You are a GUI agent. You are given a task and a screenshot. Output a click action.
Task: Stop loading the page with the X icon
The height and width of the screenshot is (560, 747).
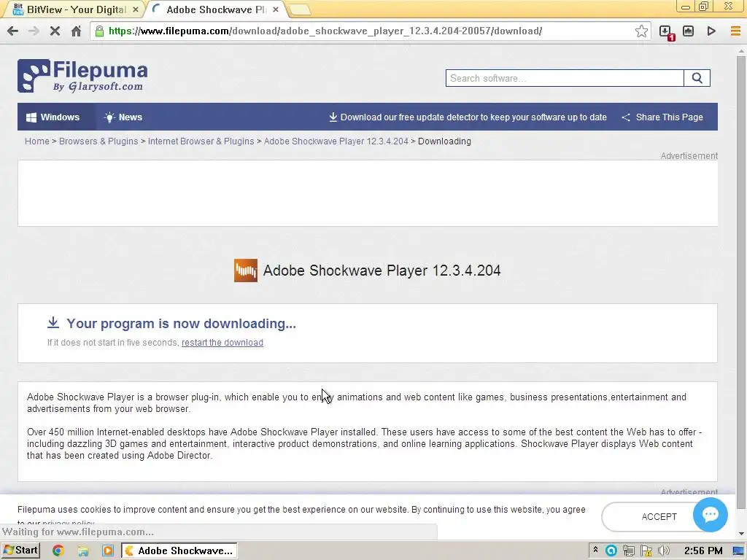coord(55,31)
